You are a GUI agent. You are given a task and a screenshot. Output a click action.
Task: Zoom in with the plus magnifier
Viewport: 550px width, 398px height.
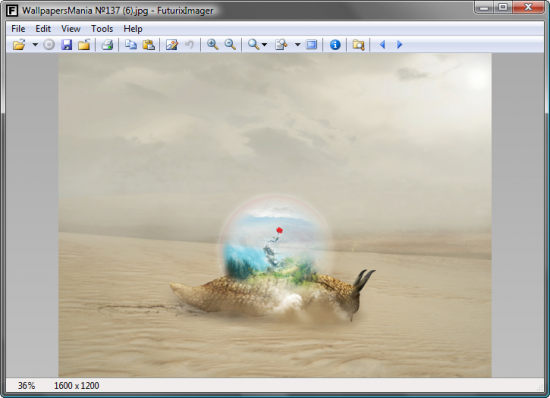click(213, 45)
